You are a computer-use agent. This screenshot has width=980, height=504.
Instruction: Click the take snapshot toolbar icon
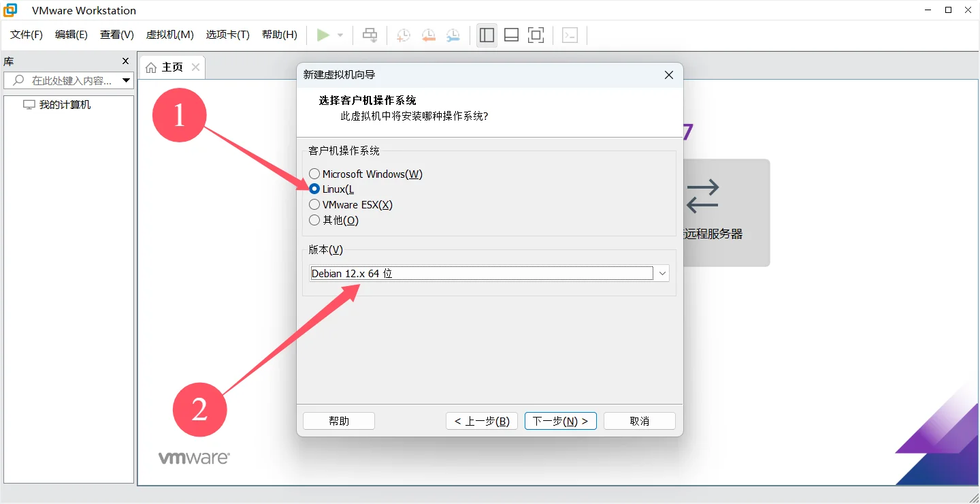click(404, 35)
